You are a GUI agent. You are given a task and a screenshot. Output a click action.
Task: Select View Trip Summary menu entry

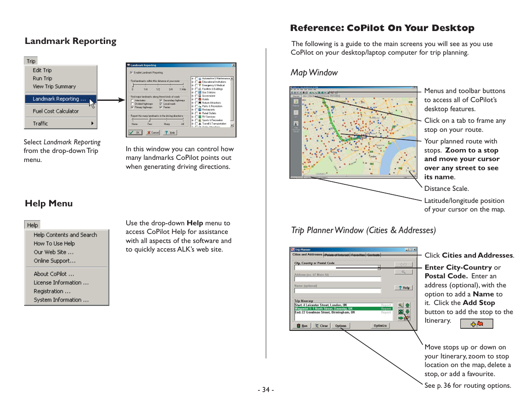pyautogui.click(x=54, y=87)
